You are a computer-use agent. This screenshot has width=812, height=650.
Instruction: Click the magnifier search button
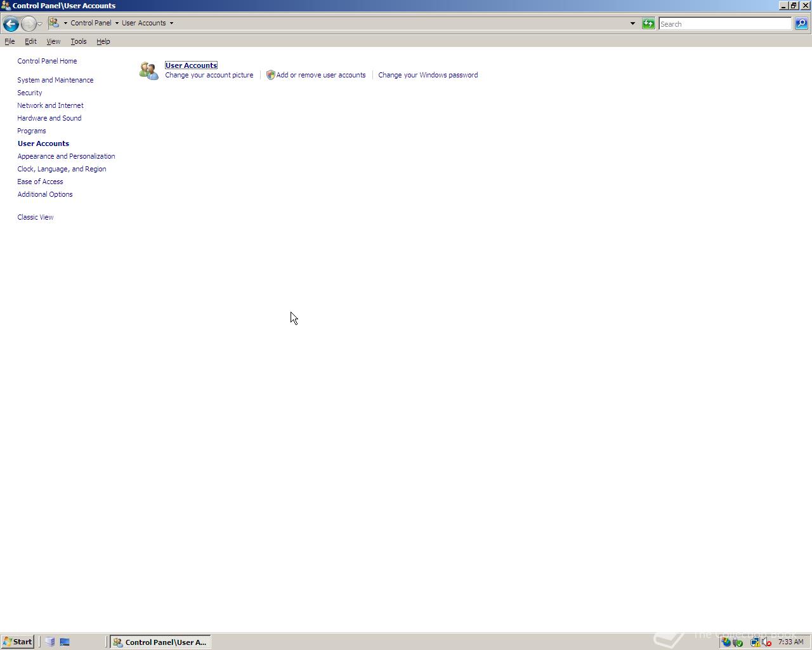pos(801,23)
